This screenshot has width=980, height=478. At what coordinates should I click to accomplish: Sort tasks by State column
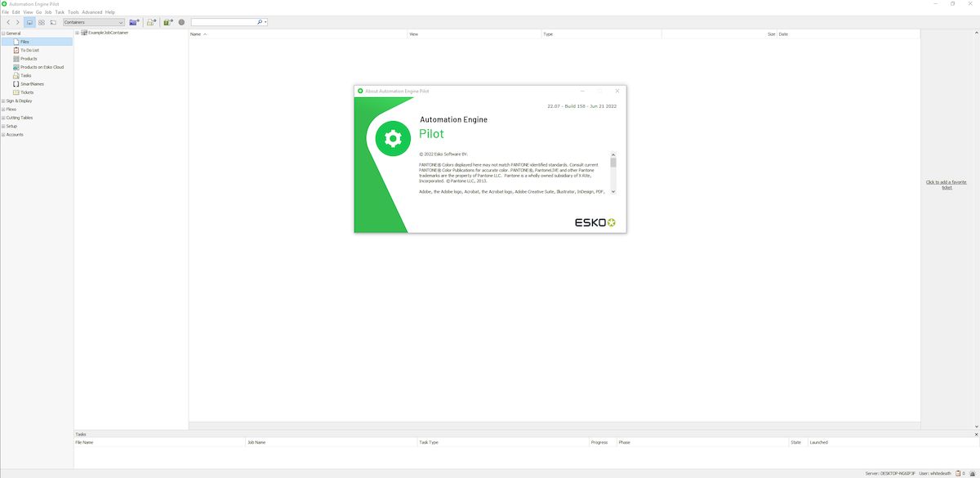click(798, 442)
